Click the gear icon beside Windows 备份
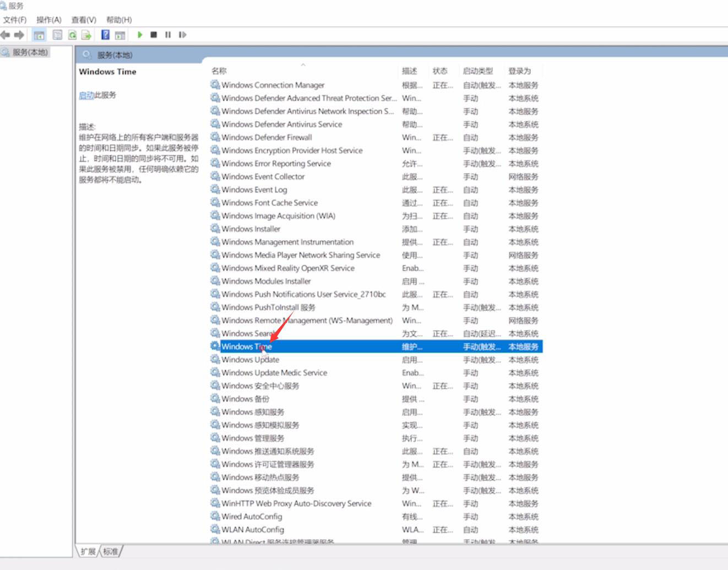The width and height of the screenshot is (728, 570). point(215,399)
